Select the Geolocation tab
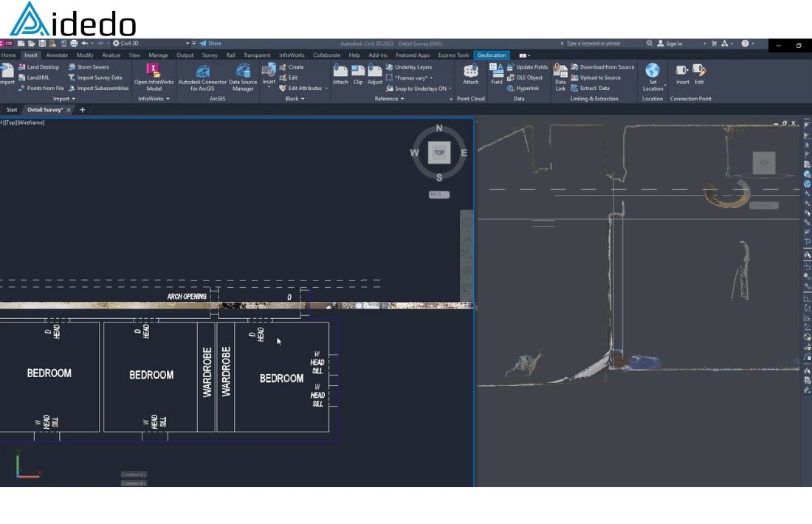Viewport: 812px width, 524px height. (x=492, y=55)
